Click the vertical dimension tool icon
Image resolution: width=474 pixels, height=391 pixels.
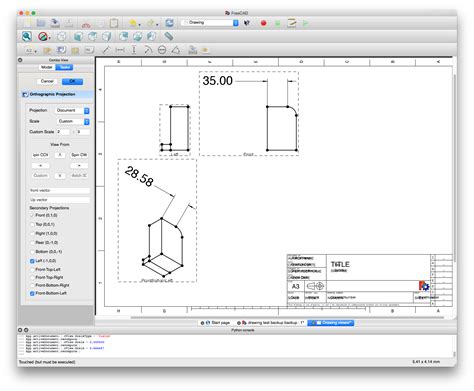tap(134, 50)
